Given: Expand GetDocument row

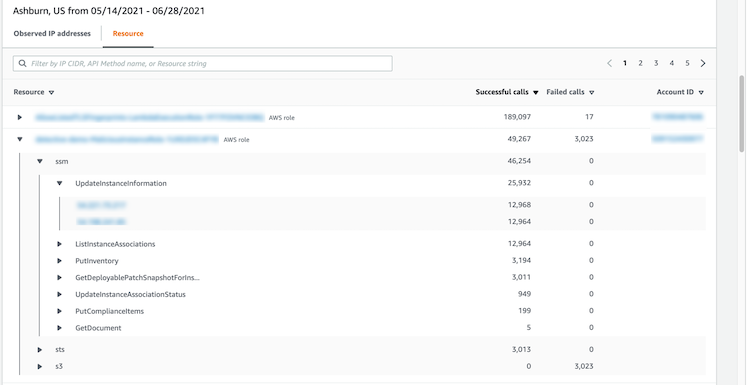Looking at the screenshot, I should 59,328.
